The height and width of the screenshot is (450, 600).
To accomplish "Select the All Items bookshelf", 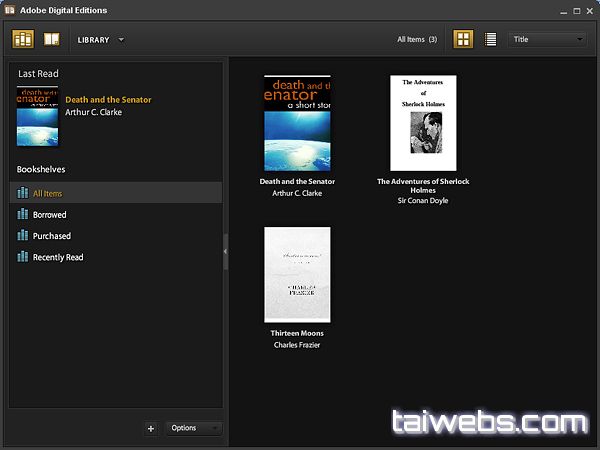I will pos(47,193).
